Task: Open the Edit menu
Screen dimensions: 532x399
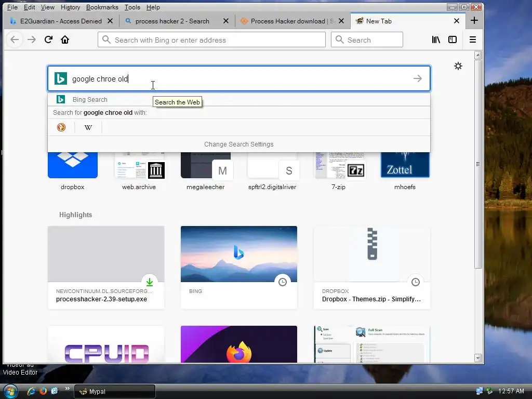Action: tap(29, 7)
